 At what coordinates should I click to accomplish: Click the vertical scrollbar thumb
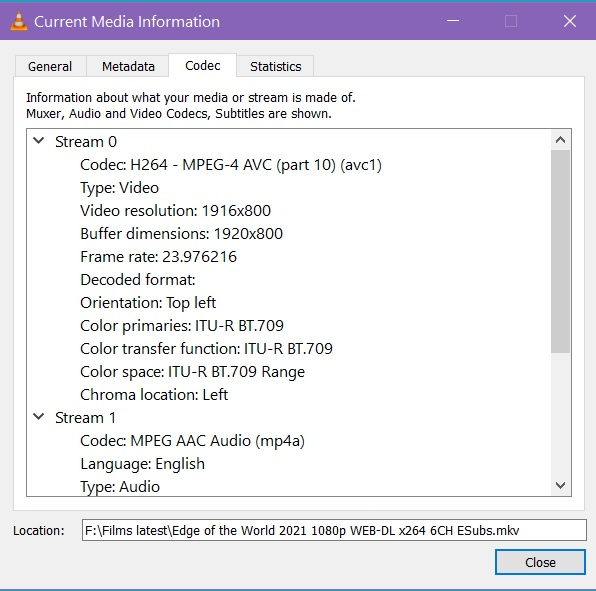[x=560, y=251]
